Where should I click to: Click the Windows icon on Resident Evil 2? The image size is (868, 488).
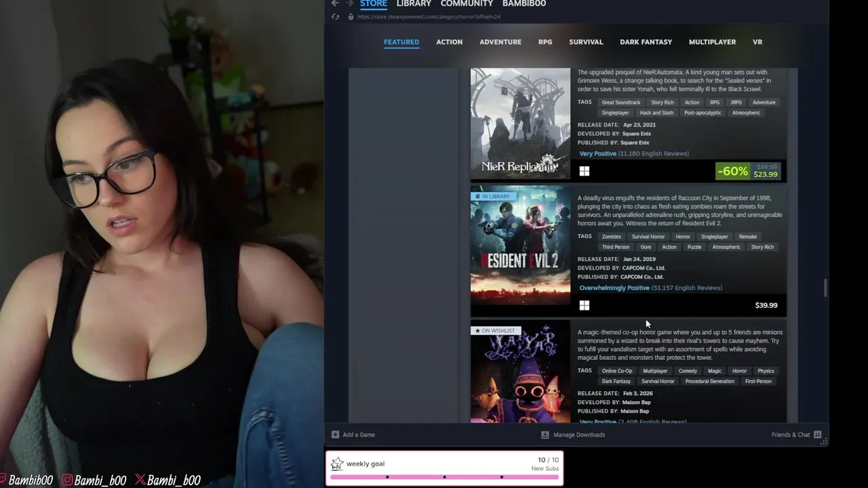[585, 306]
